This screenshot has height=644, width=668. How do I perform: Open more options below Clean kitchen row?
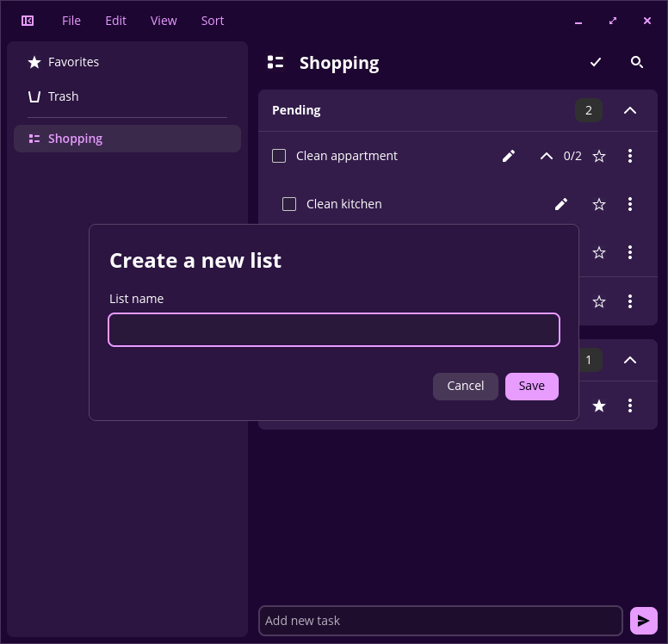(x=630, y=252)
